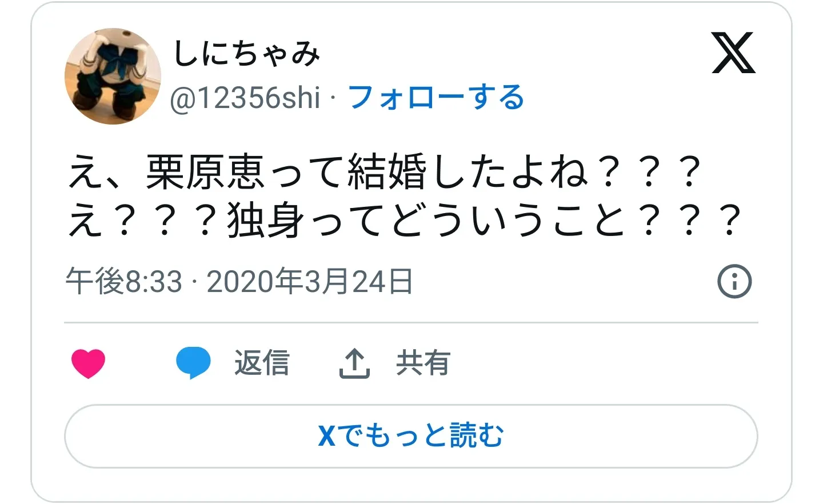
Task: Like the tweet with the heart icon
Action: pyautogui.click(x=88, y=363)
